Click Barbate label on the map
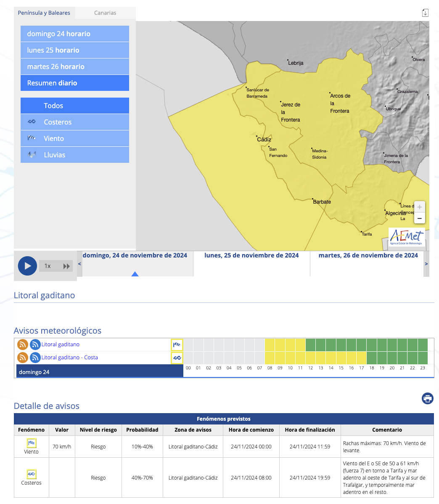The image size is (439, 504). coord(322,202)
